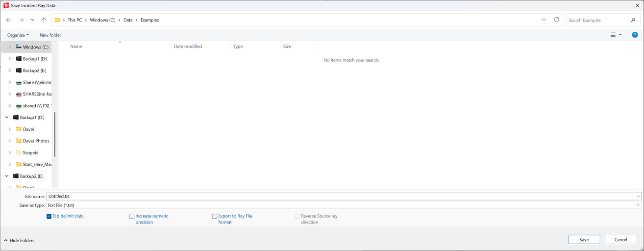Open the Organize menu
Viewport: 644px width, 251px height.
18,35
